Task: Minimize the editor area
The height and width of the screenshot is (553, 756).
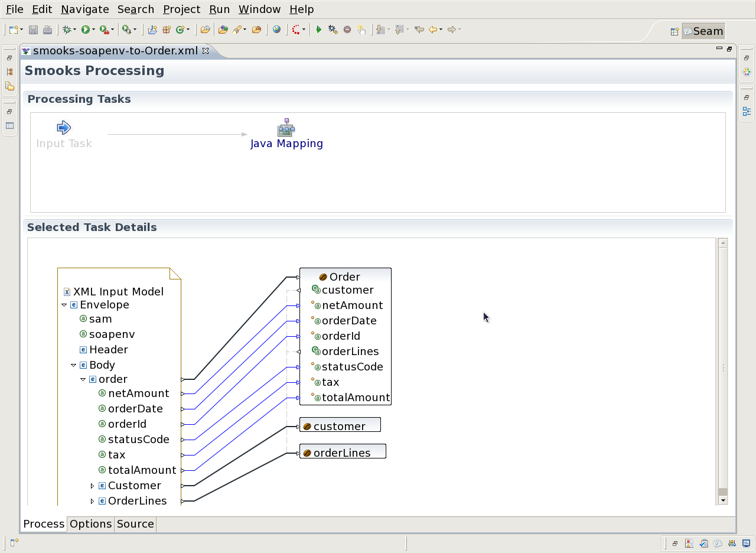Action: click(719, 48)
